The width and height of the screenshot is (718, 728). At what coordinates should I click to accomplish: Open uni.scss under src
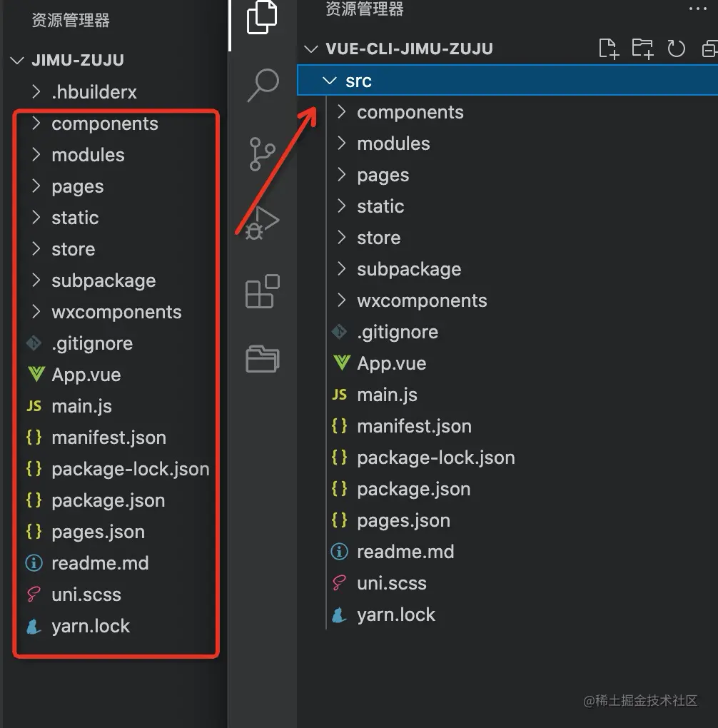(391, 583)
